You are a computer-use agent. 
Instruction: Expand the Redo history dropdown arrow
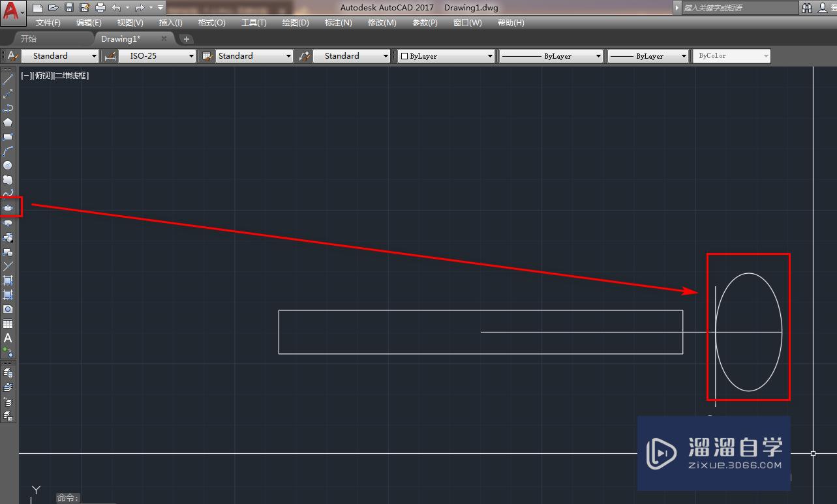pos(150,8)
